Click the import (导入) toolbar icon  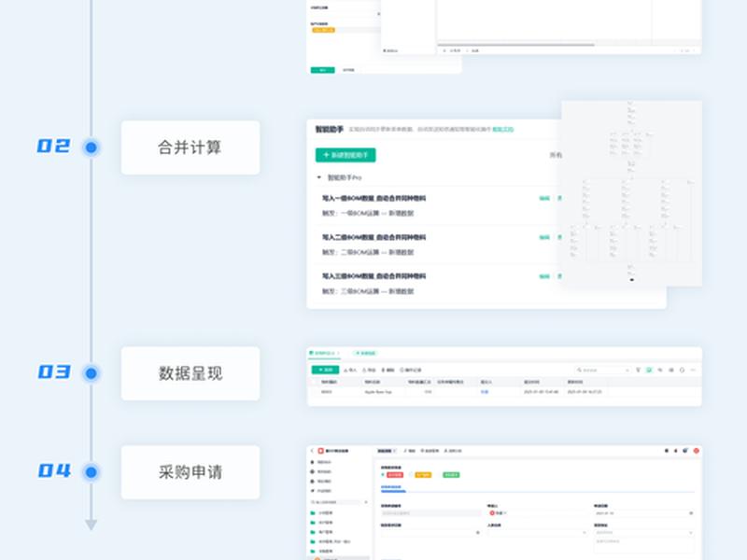350,370
